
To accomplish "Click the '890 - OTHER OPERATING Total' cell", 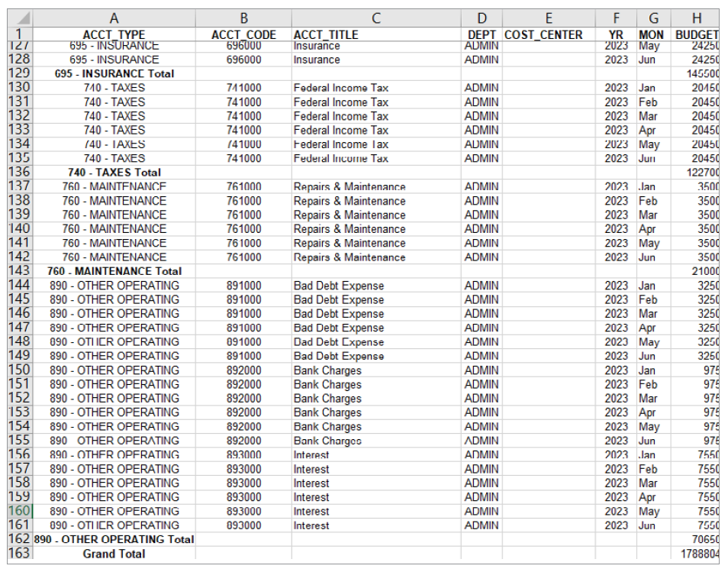I will [x=114, y=539].
